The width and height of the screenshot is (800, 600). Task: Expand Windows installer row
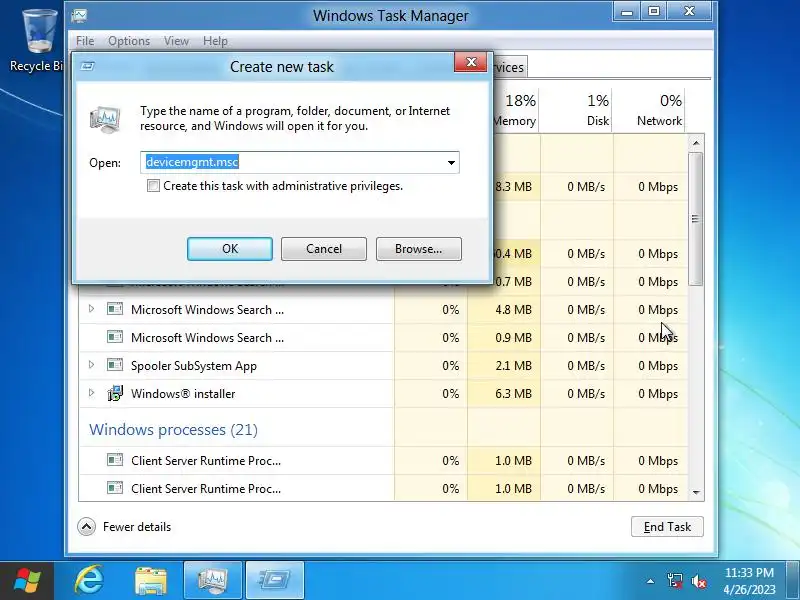click(91, 393)
